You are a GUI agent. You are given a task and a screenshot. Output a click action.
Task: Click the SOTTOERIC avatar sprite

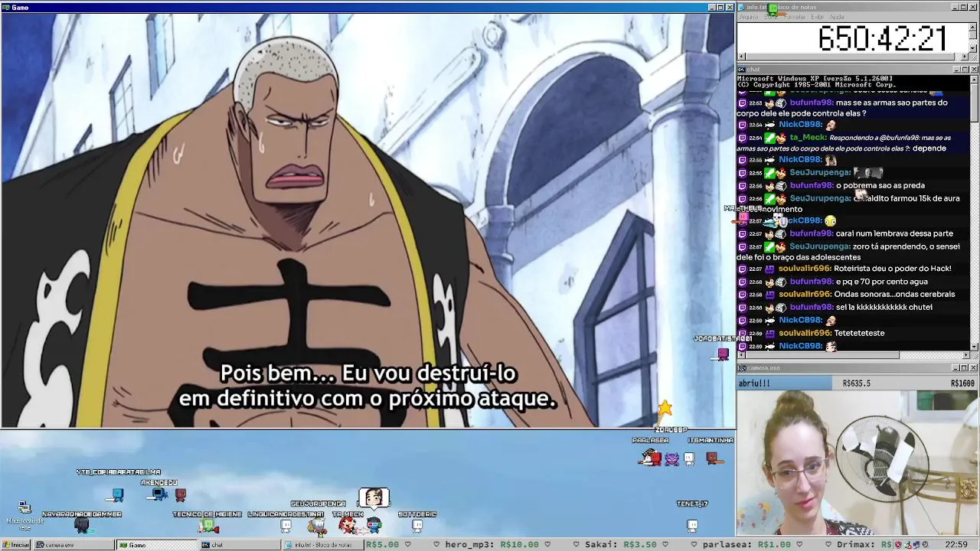click(x=417, y=526)
